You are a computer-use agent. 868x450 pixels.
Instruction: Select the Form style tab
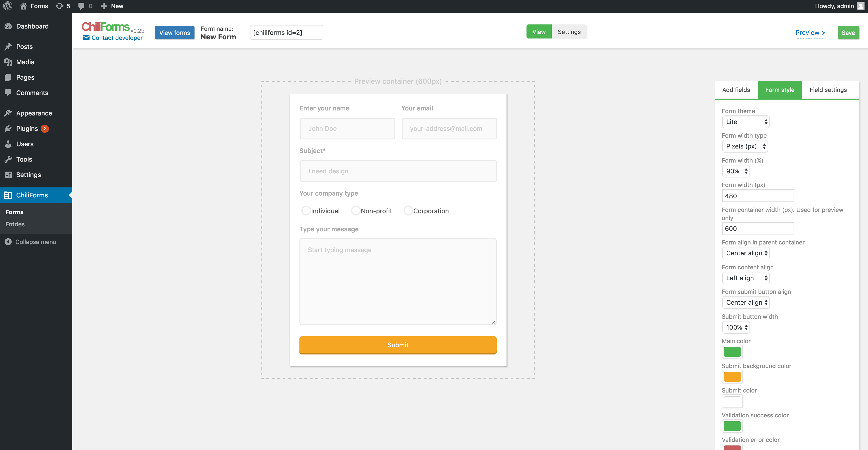pos(779,90)
